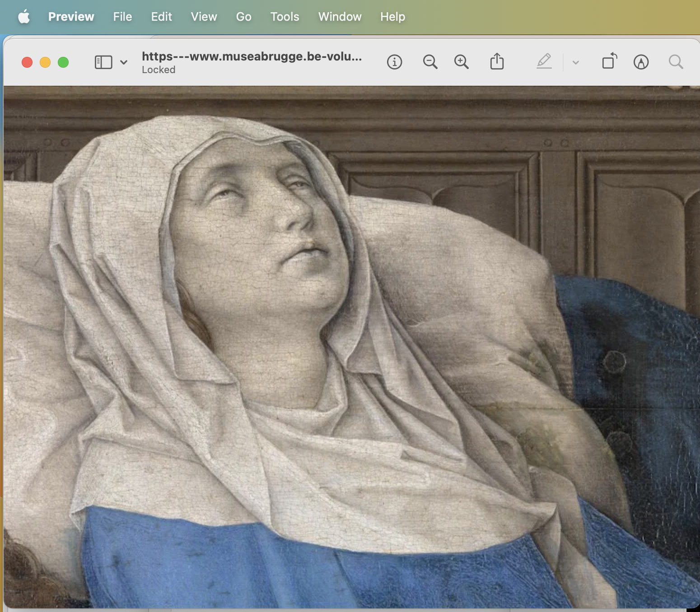
Task: Show the Markup toolbar
Action: (641, 62)
